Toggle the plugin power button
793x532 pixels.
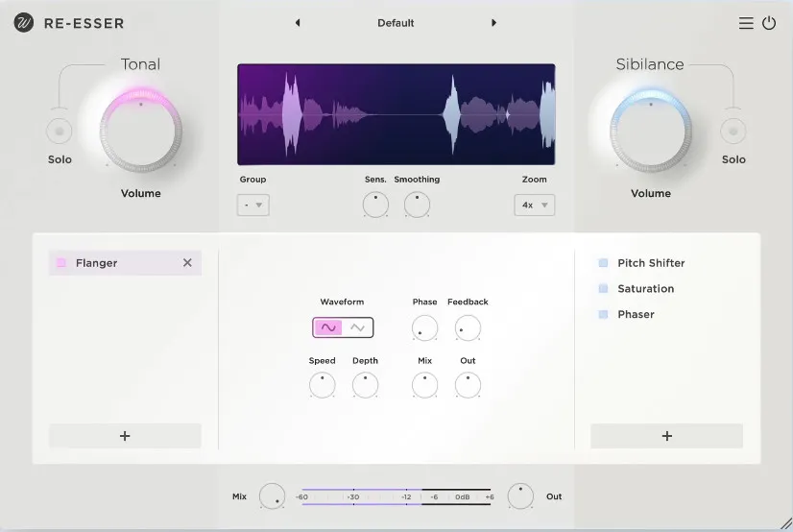[x=769, y=23]
